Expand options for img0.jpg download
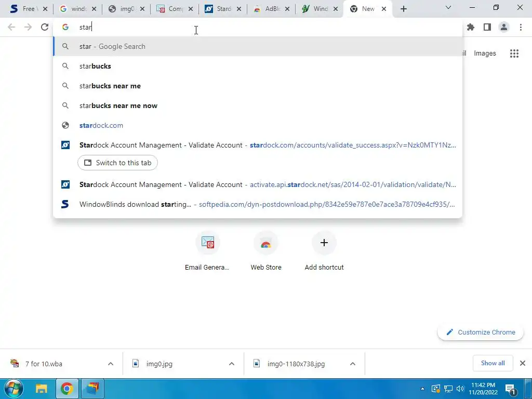Image resolution: width=532 pixels, height=399 pixels. (x=232, y=364)
